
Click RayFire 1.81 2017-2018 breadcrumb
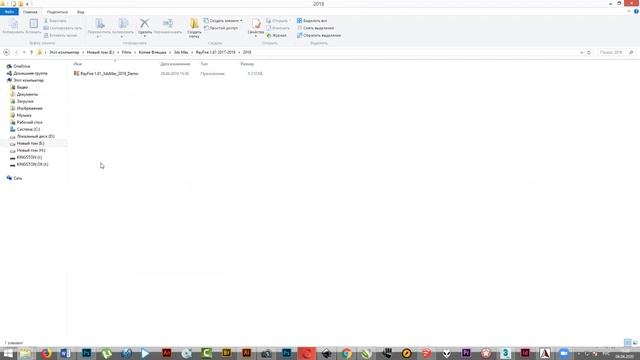tap(216, 52)
